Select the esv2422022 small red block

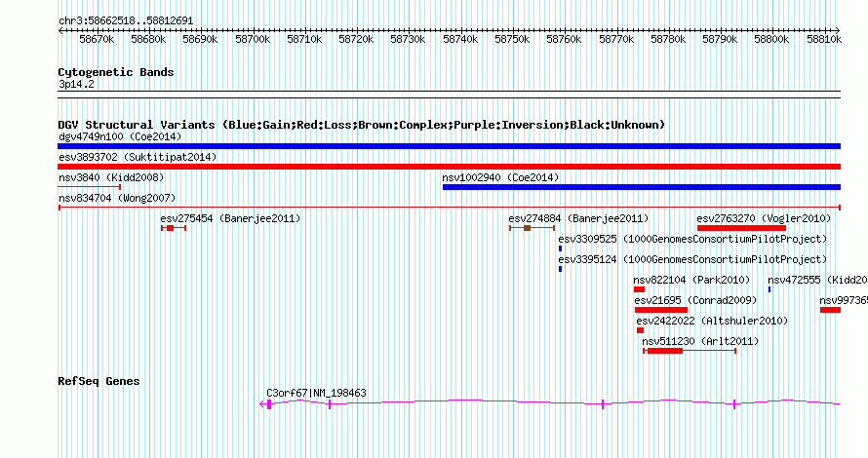[x=640, y=330]
